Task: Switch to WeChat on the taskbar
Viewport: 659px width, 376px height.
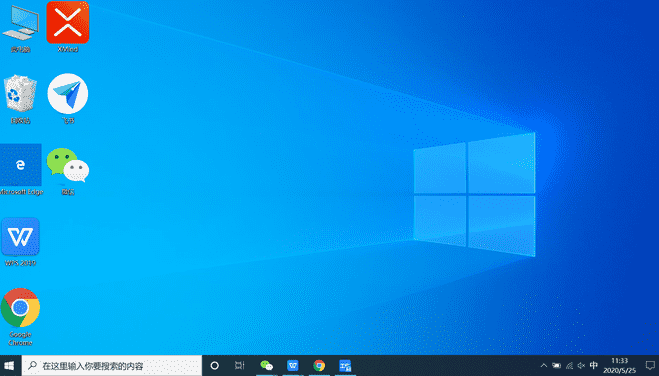Action: pos(266,365)
